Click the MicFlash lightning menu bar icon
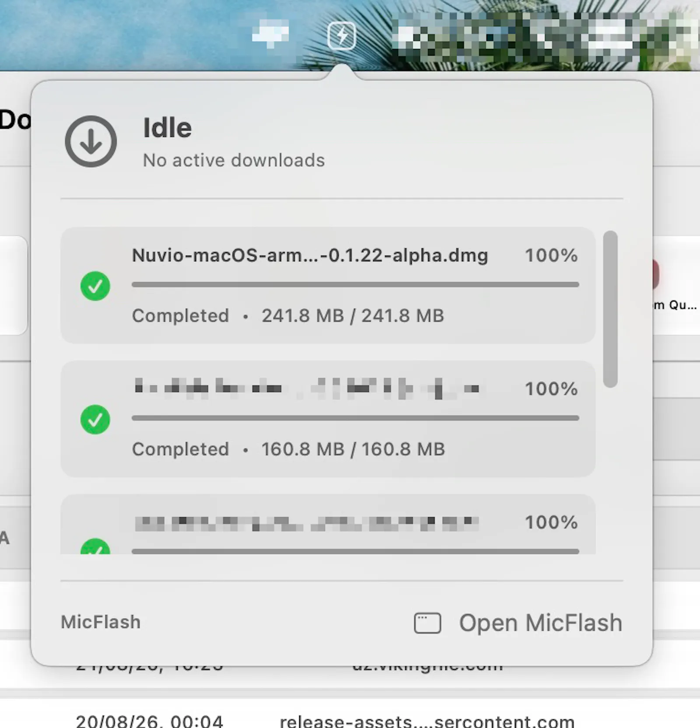The image size is (700, 728). [342, 35]
